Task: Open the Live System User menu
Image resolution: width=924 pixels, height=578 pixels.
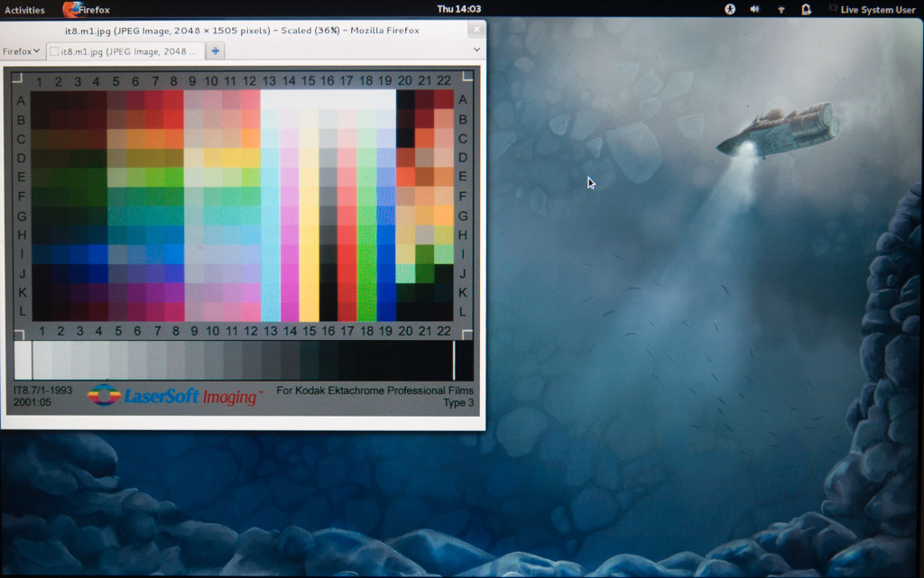Action: (x=877, y=10)
